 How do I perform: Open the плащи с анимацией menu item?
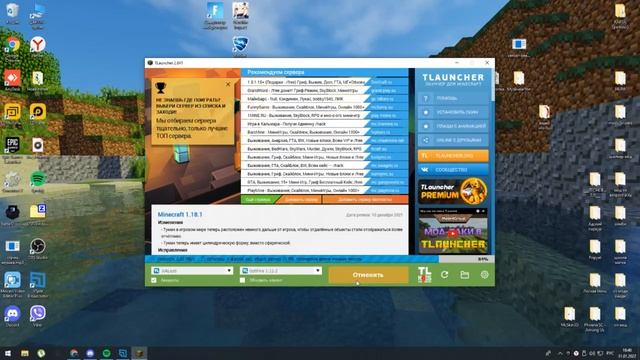[453, 126]
